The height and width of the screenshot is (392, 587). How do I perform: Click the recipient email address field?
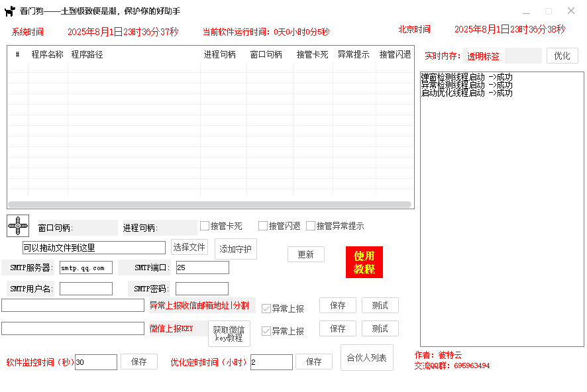click(x=73, y=305)
